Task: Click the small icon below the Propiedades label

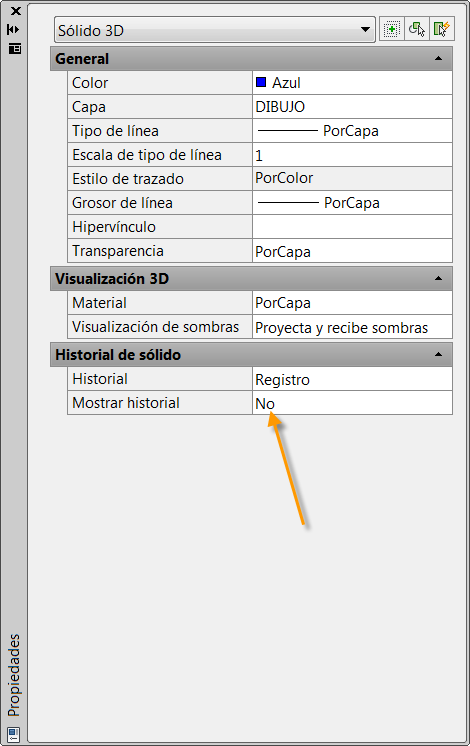Action: point(13,734)
